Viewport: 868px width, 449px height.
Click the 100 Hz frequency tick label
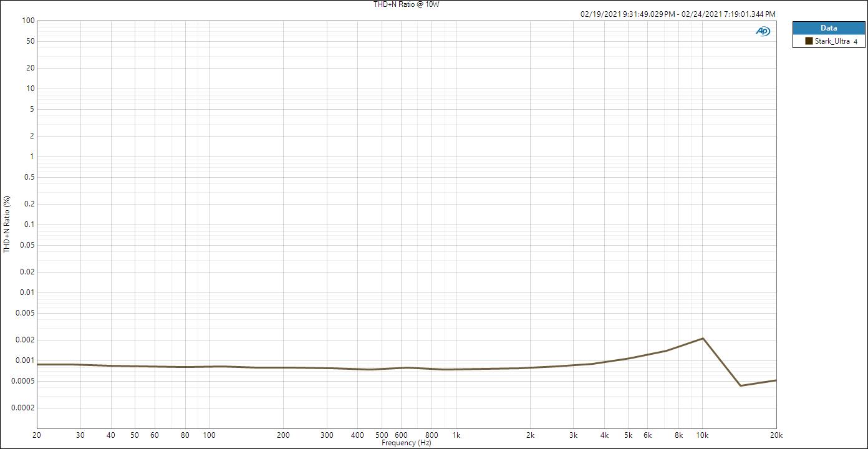pos(210,435)
